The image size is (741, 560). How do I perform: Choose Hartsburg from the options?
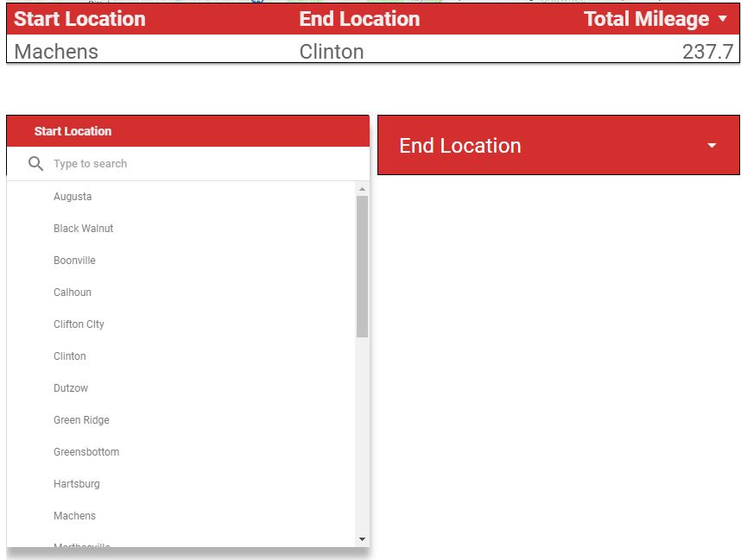click(77, 484)
